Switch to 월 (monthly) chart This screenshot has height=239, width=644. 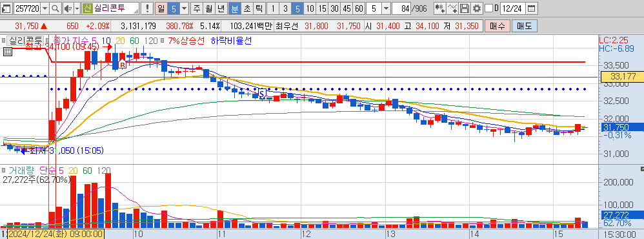coord(209,8)
